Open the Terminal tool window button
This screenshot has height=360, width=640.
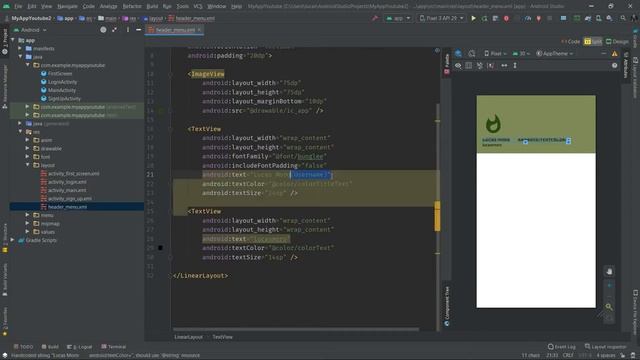[x=113, y=347]
